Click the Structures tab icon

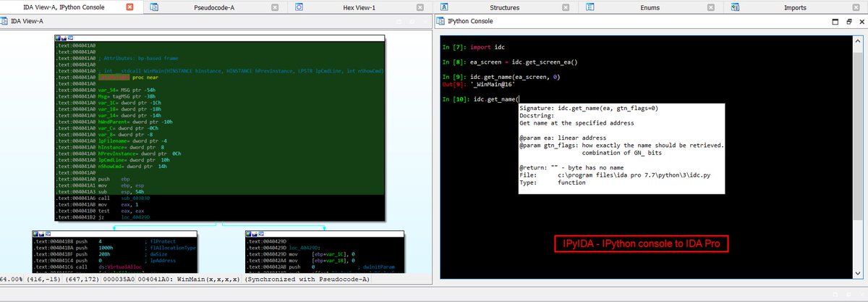[444, 7]
